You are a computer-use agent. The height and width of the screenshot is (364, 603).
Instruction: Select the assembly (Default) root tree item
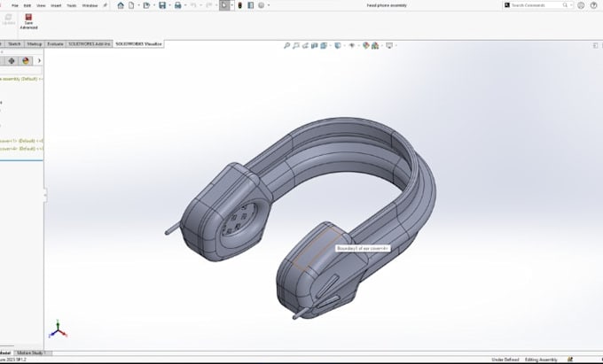(21, 79)
